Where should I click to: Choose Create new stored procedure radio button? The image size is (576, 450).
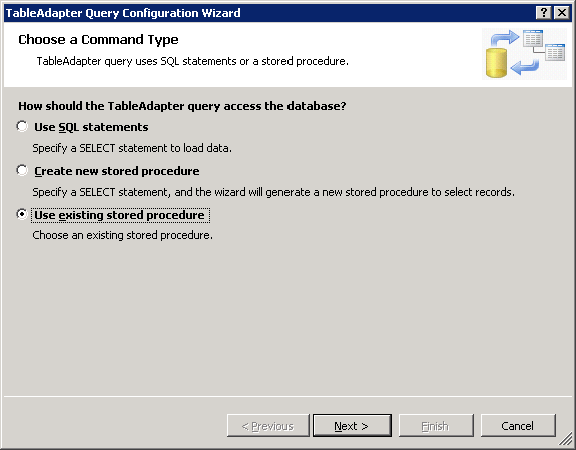[22, 170]
